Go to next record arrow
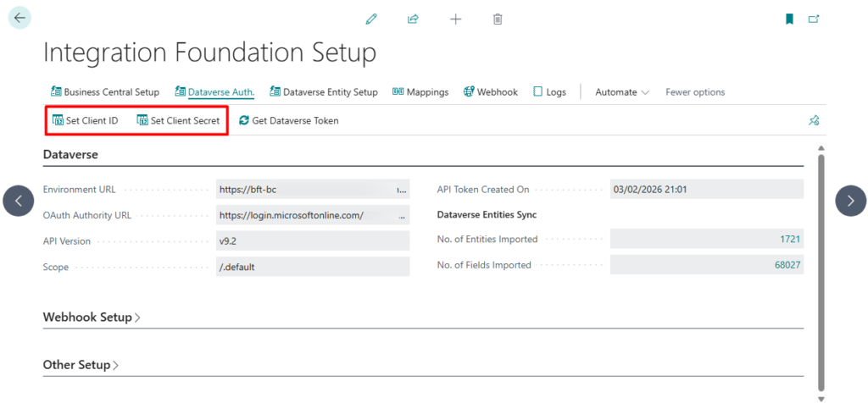 tap(850, 201)
